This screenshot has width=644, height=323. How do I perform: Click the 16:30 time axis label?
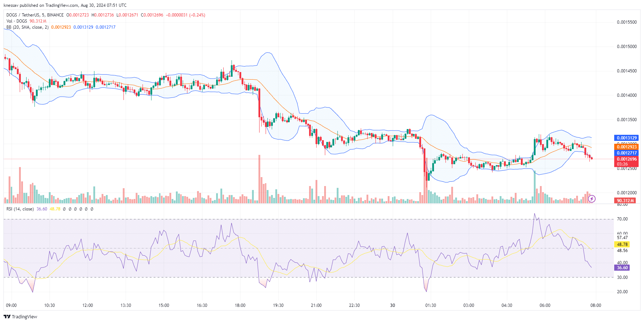tap(202, 305)
